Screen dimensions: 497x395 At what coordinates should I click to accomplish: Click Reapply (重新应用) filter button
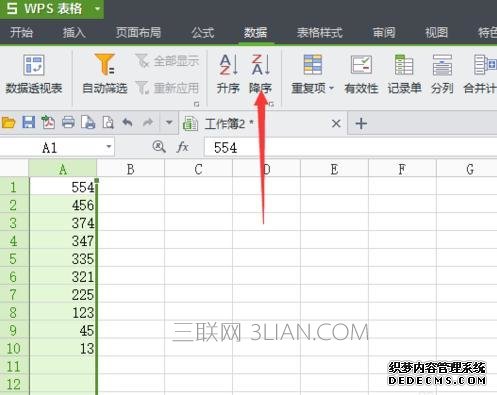(x=167, y=88)
